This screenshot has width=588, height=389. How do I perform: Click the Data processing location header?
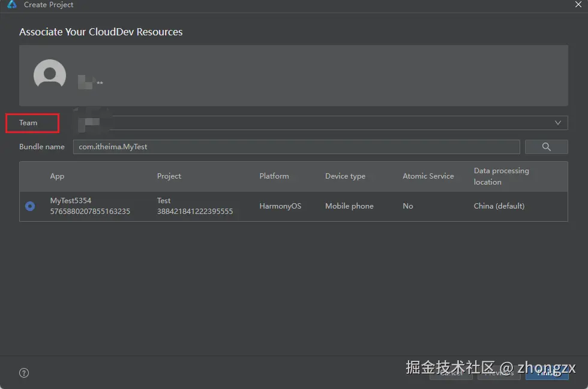(502, 176)
